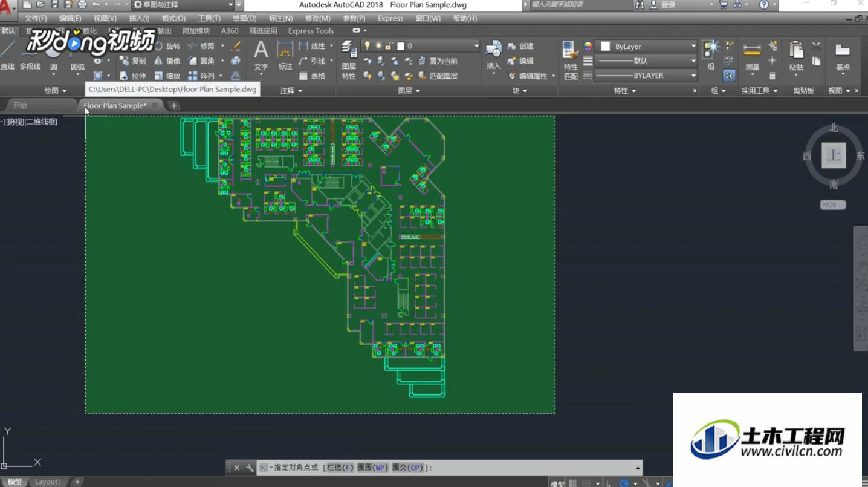Click the Table (表格) tool
The height and width of the screenshot is (487, 868).
pos(312,76)
